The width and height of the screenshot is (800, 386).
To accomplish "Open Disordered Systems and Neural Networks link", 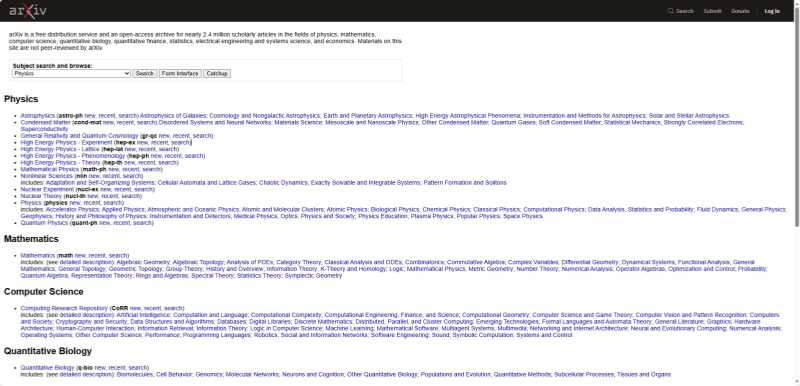I will (x=215, y=122).
